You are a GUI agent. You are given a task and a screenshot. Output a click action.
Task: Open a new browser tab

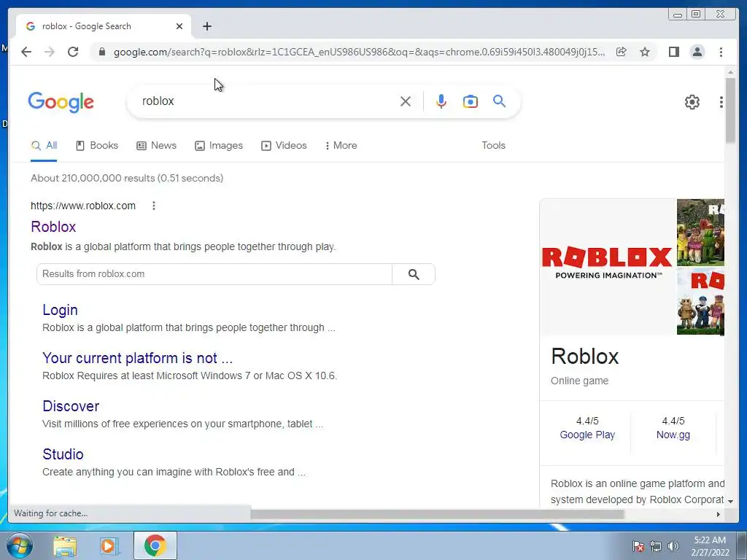pos(206,26)
